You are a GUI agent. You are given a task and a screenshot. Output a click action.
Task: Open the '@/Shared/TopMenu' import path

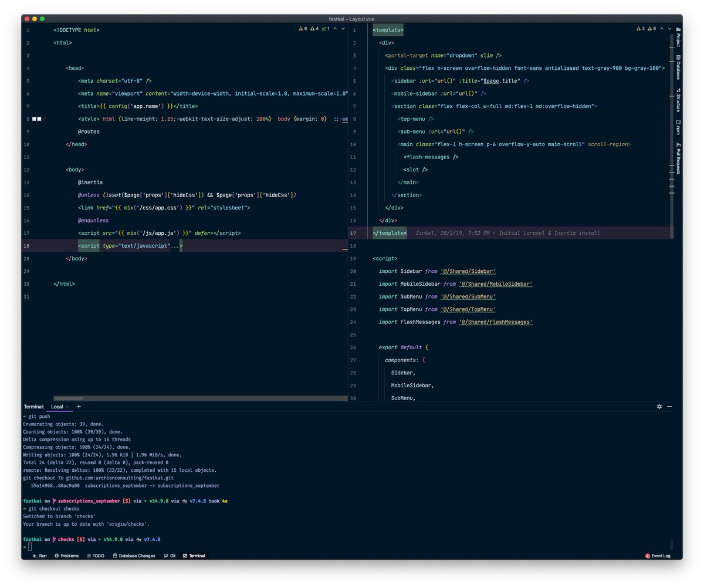point(468,309)
